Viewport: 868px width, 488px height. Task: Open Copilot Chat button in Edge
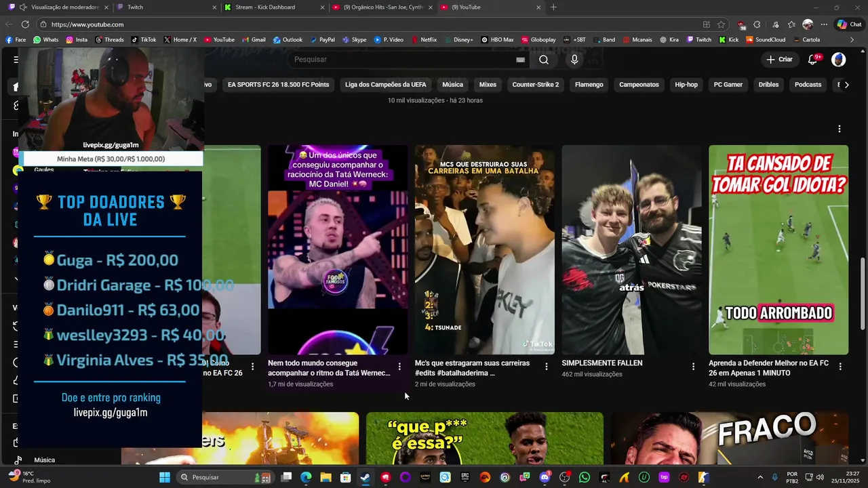click(849, 24)
